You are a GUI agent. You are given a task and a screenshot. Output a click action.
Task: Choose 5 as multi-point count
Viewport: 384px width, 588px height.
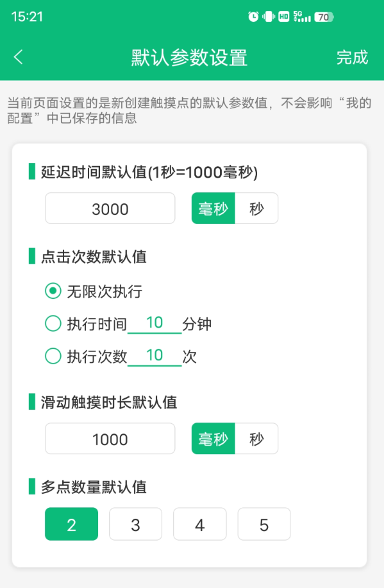coord(264,524)
